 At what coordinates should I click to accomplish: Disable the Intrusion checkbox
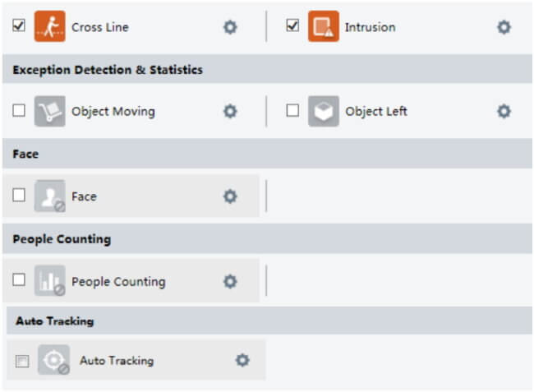point(292,25)
